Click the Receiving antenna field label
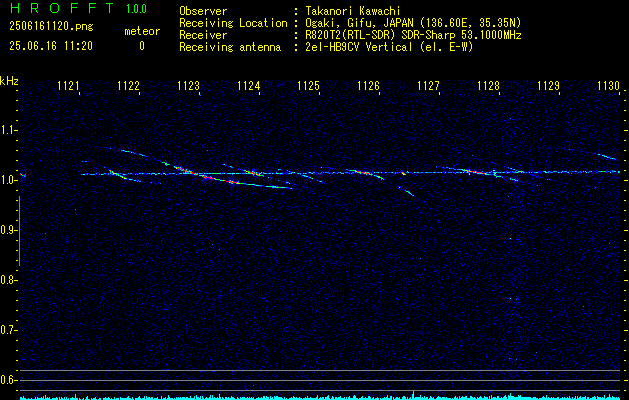This screenshot has height=400, width=629. (230, 47)
